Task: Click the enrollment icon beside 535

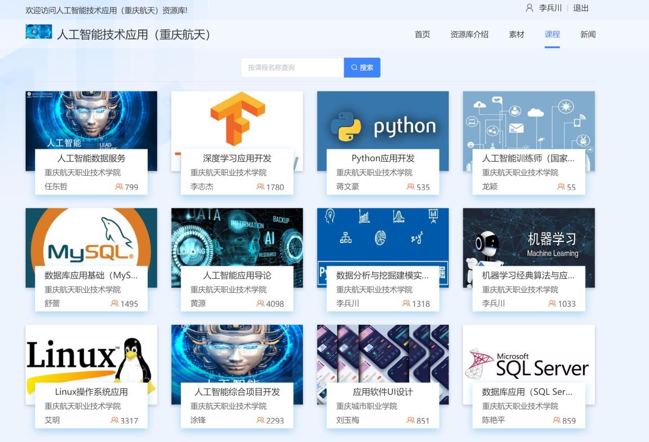Action: 411,187
